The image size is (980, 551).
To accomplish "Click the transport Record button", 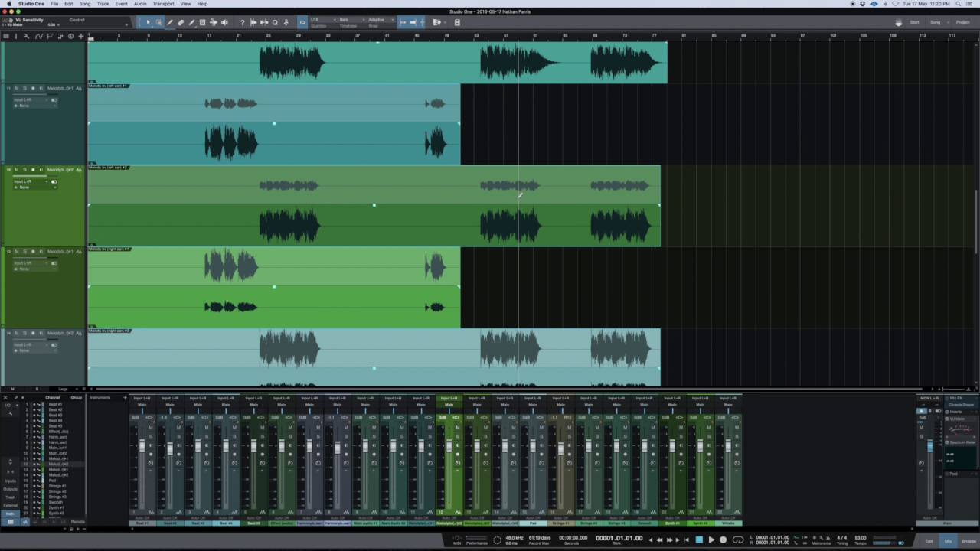I will pyautogui.click(x=723, y=540).
